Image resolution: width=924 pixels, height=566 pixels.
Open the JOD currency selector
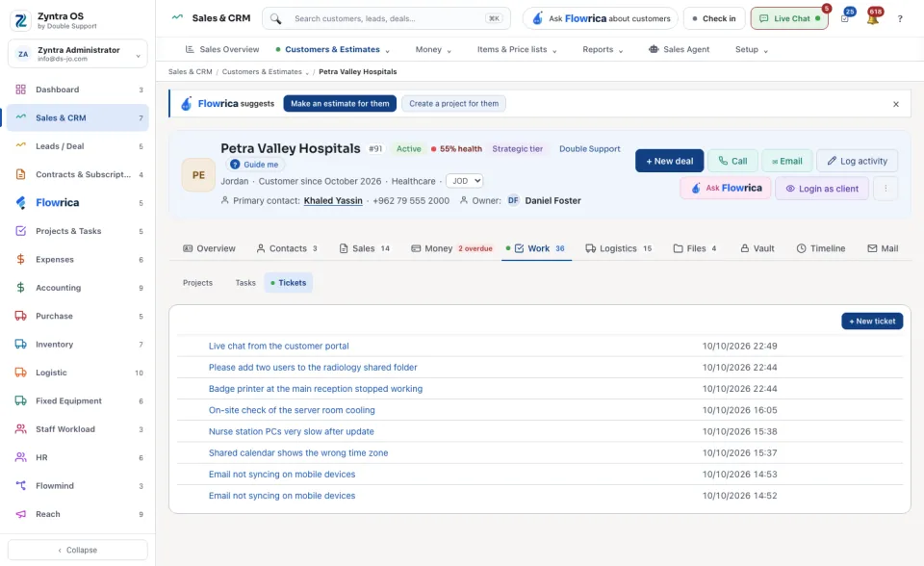(464, 181)
